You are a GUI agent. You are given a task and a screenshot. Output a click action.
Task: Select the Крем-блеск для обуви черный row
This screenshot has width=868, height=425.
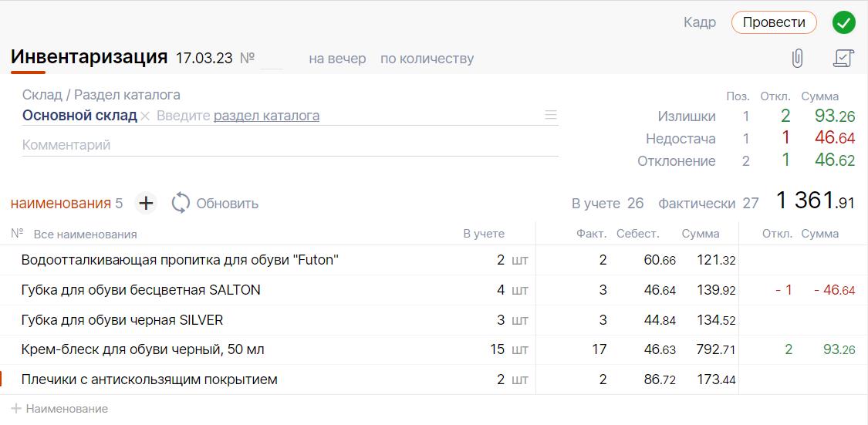tap(143, 349)
